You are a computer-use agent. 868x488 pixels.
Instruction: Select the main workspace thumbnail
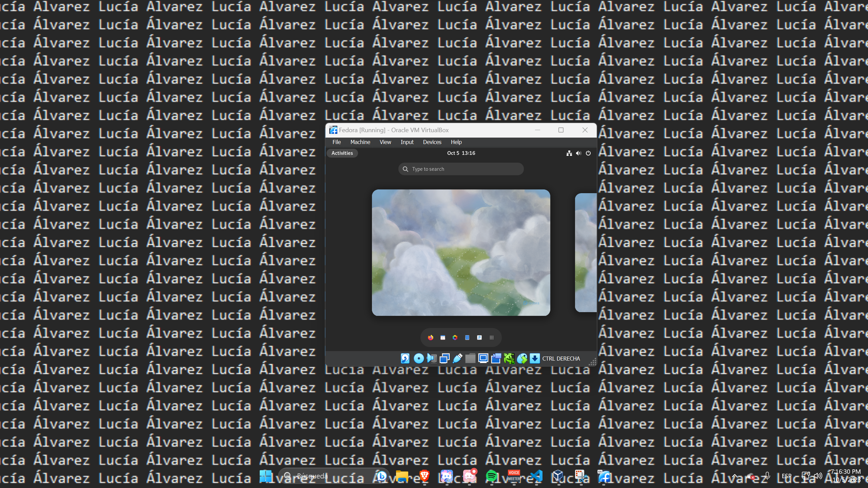(461, 252)
